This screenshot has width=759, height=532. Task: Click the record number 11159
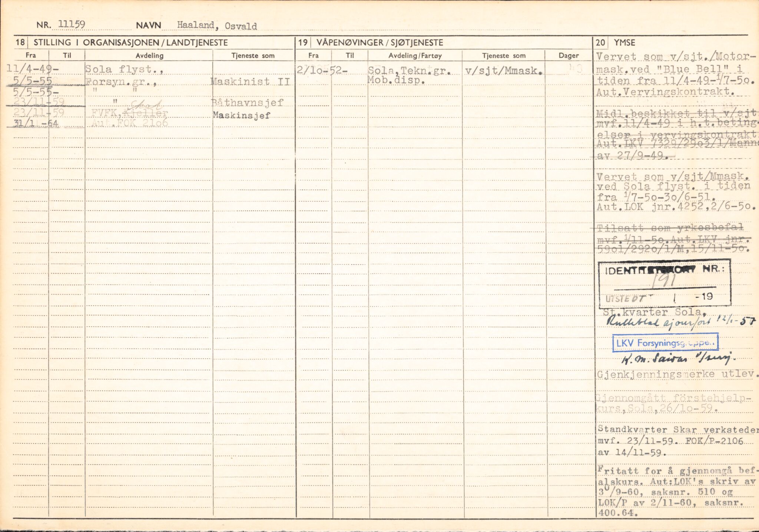(x=72, y=25)
